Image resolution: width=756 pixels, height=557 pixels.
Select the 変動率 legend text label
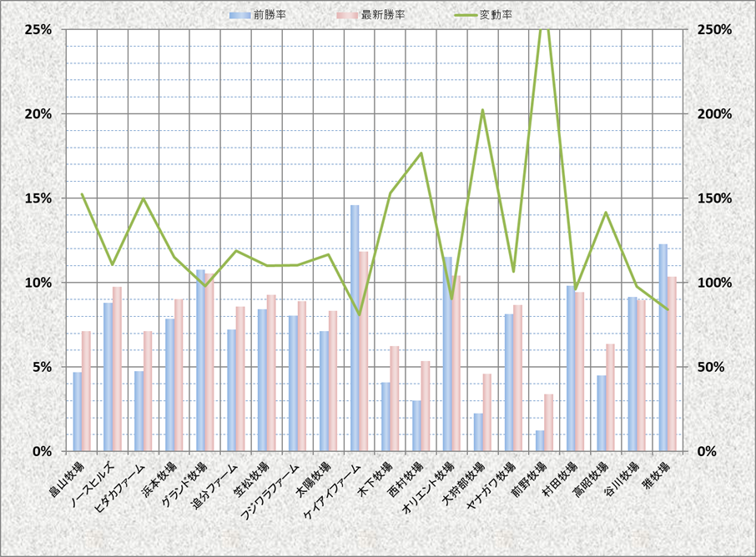(496, 15)
